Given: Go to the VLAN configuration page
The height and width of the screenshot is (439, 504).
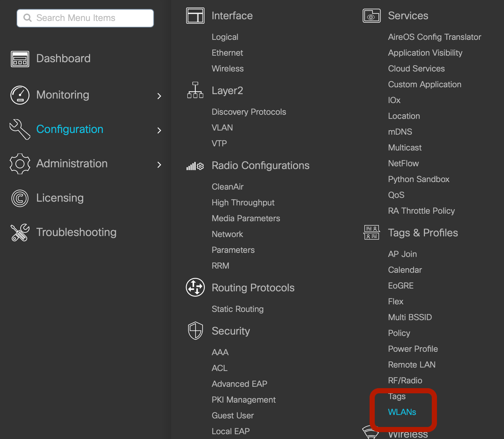Looking at the screenshot, I should coord(222,128).
